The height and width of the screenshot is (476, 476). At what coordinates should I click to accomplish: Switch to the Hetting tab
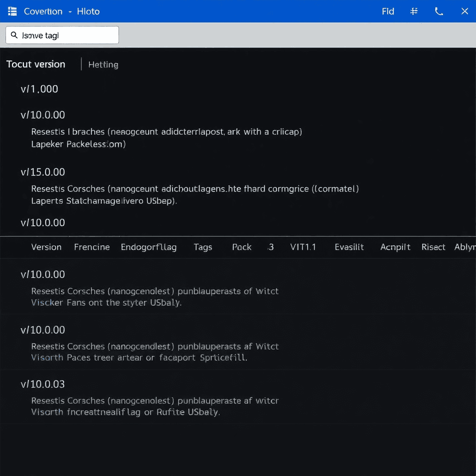[103, 64]
